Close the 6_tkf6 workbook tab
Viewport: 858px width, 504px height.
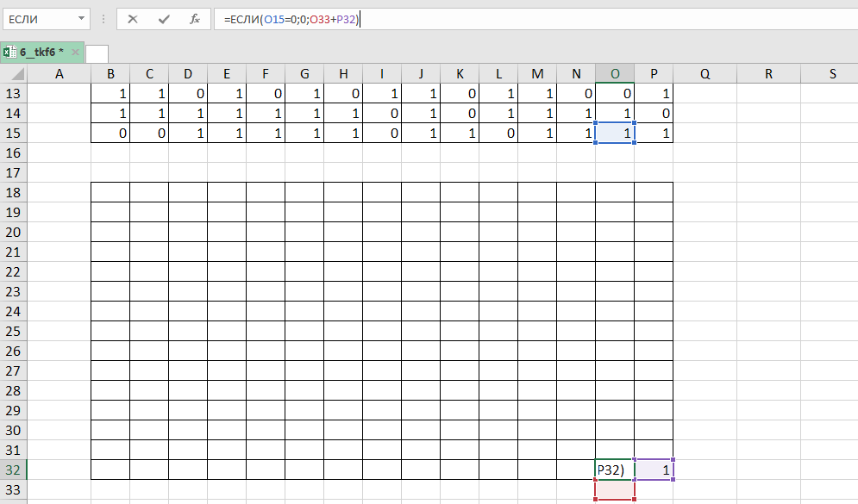[74, 53]
